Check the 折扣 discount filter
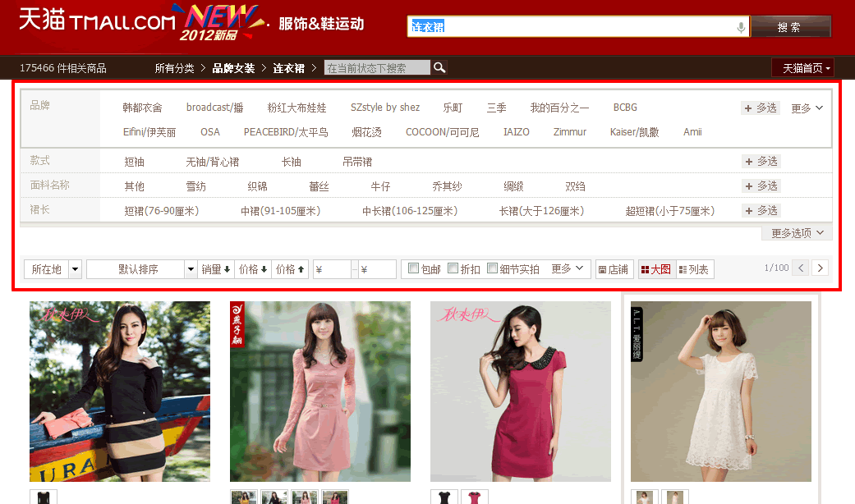The image size is (855, 504). tap(453, 267)
